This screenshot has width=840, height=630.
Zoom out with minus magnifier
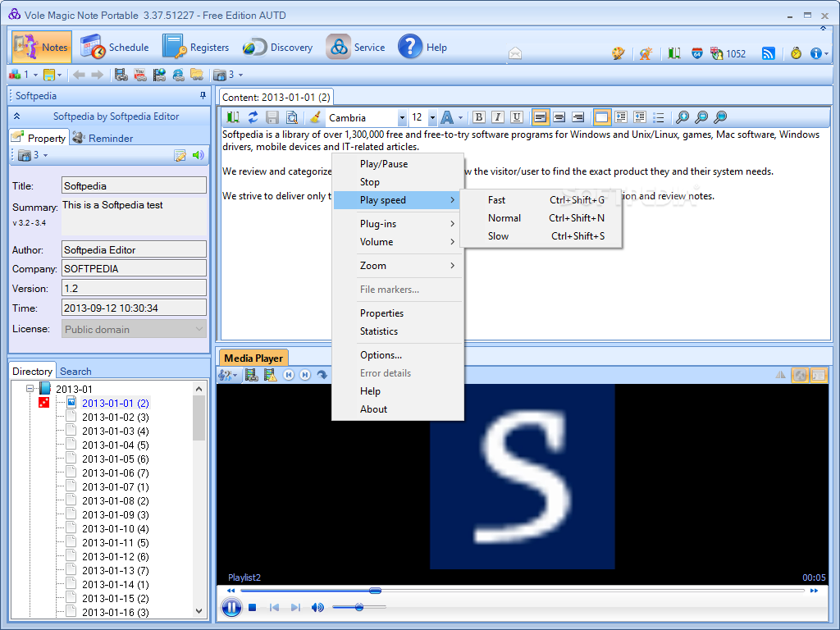[701, 116]
